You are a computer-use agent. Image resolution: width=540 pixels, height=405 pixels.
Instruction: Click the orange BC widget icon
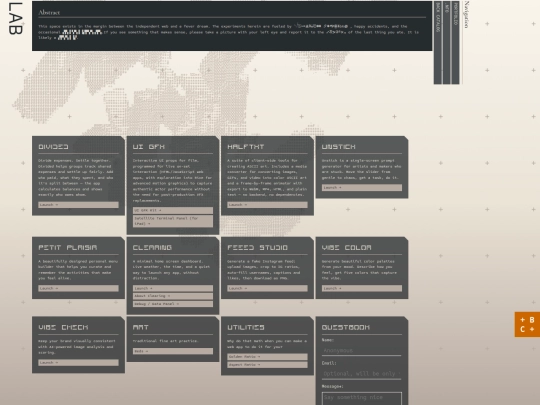[x=527, y=324]
